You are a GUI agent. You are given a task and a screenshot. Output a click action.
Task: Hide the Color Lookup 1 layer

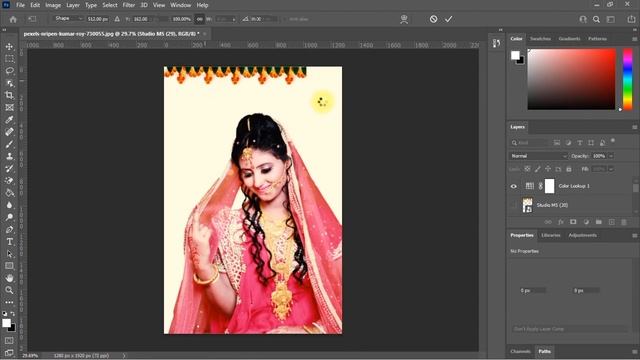[x=513, y=186]
